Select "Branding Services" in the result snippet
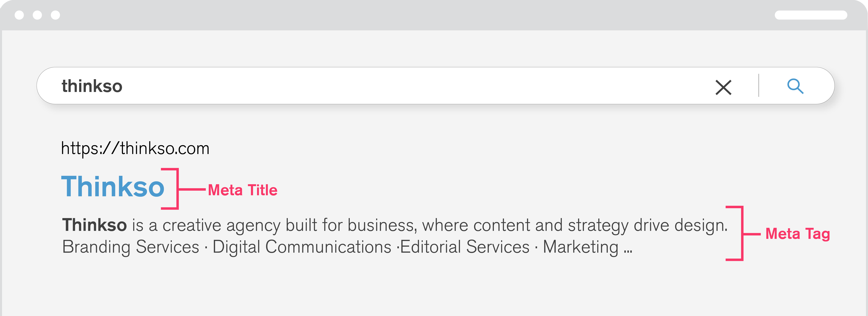 [131, 247]
